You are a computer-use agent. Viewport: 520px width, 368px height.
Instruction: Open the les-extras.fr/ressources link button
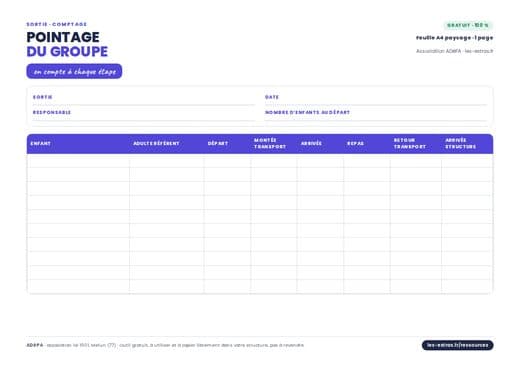coord(457,345)
